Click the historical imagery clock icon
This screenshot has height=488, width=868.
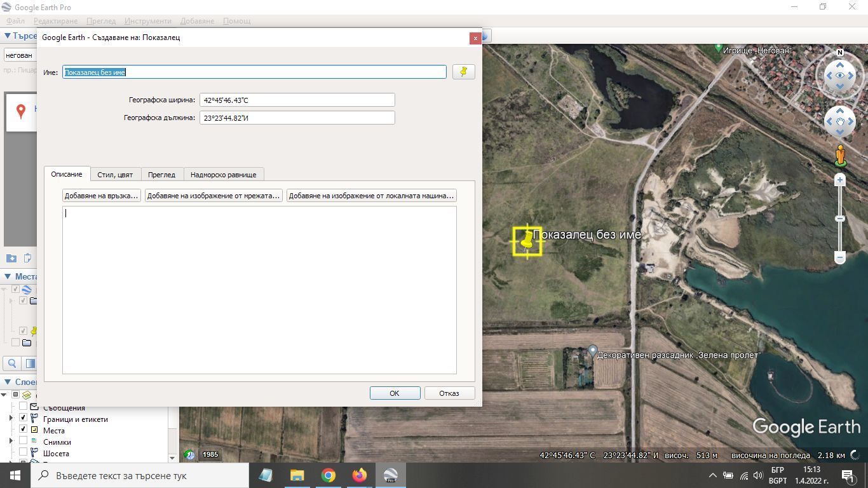pos(189,455)
